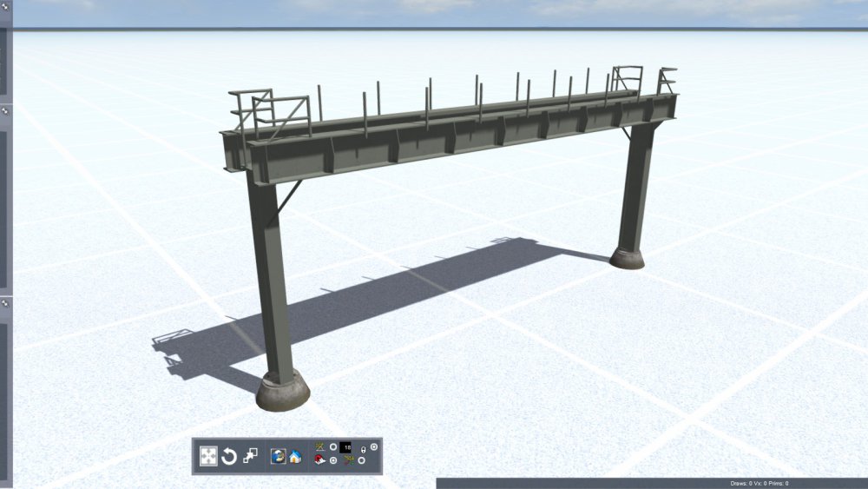Click the grid snap rulers icon
Image resolution: width=868 pixels, height=489 pixels.
(x=319, y=447)
